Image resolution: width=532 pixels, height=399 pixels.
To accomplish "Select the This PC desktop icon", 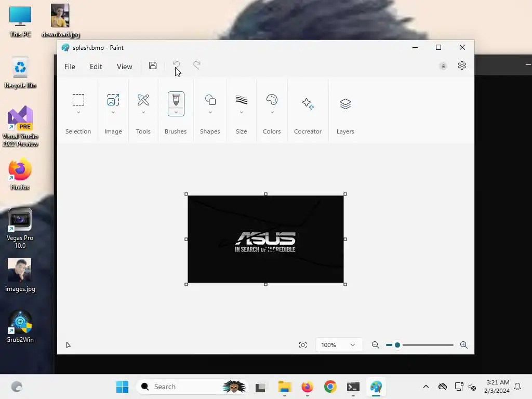I will point(20,22).
